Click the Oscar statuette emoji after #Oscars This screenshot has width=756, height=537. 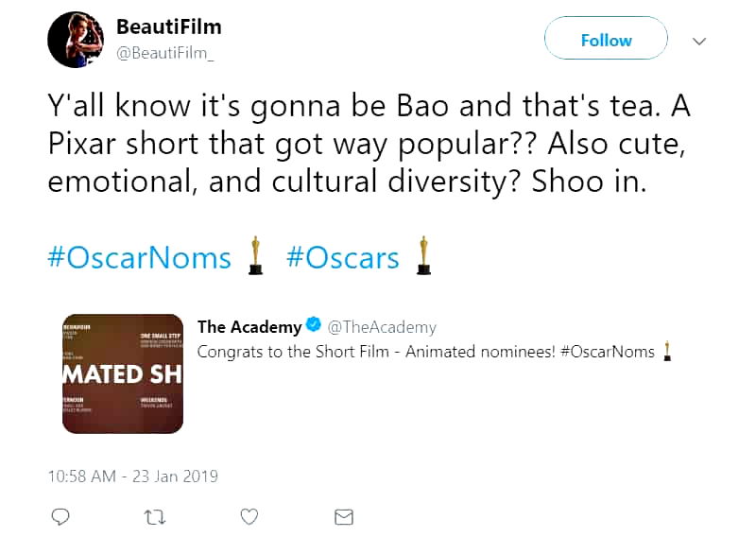[x=424, y=255]
